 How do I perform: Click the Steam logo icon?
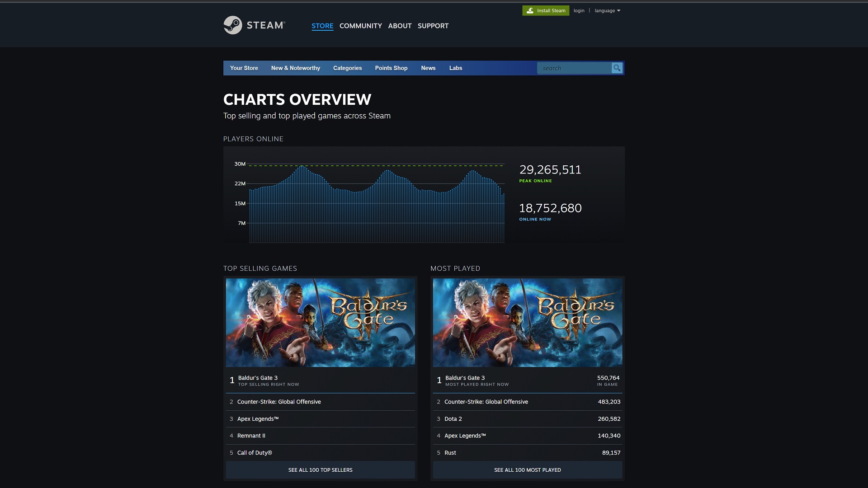232,25
